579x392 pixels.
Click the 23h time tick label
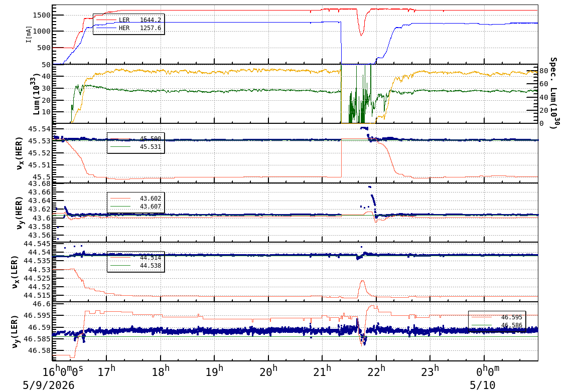pos(430,370)
